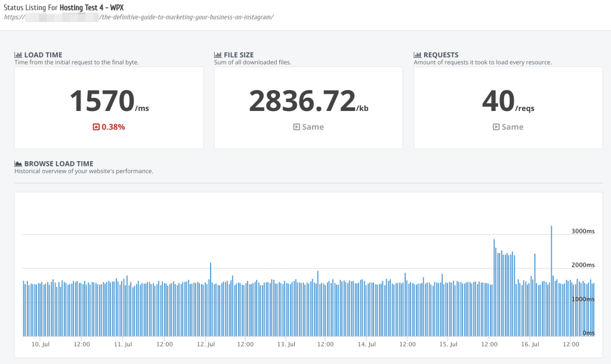Click the red 0.38% change percentage
Screen dimensions: 611x364
[113, 127]
